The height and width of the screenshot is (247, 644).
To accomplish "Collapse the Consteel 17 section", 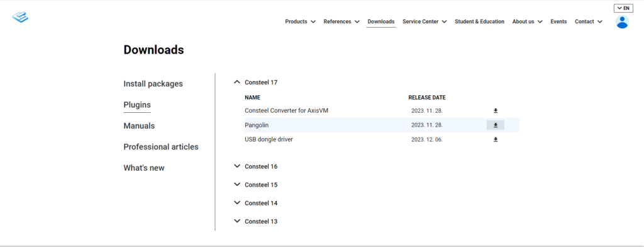I will [x=255, y=83].
